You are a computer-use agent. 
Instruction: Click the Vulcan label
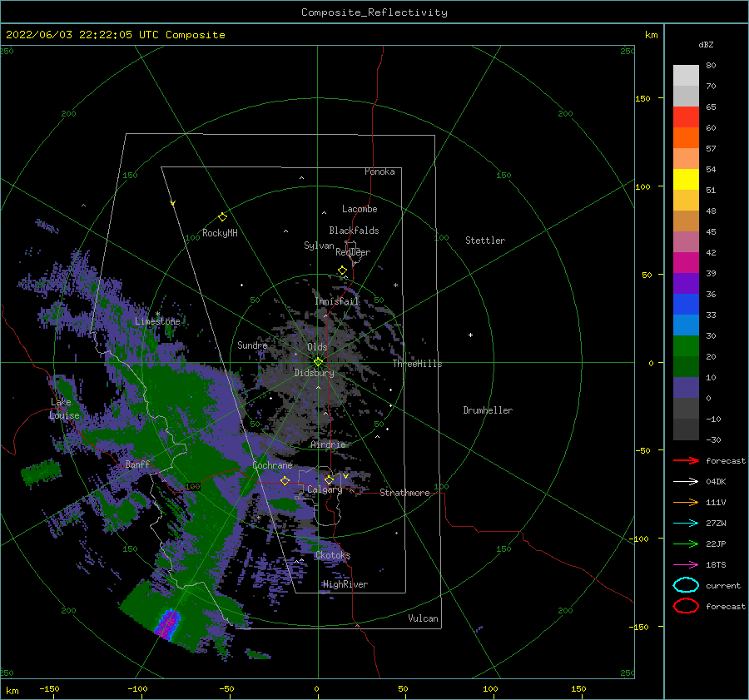click(424, 618)
